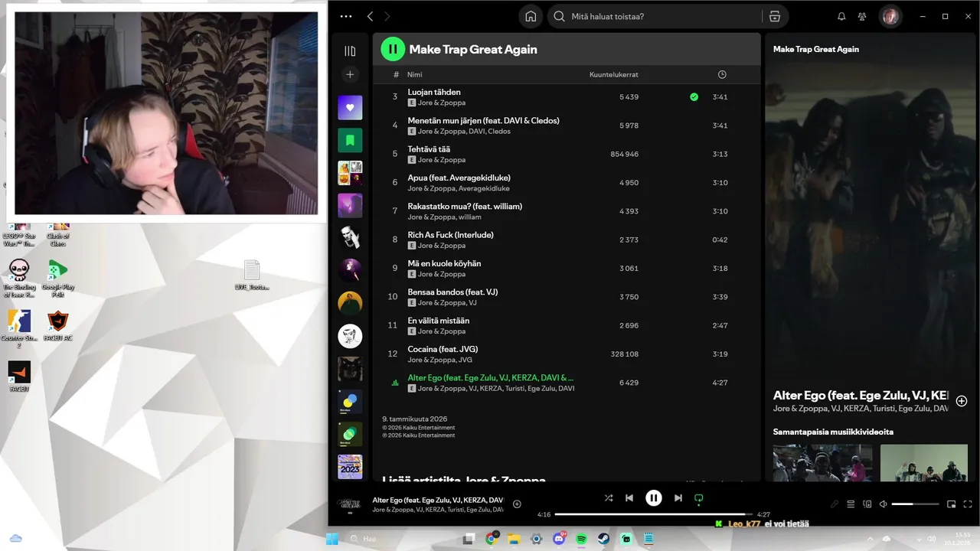Viewport: 980px width, 551px height.
Task: Add the playing song via bottom-bar plus
Action: click(x=517, y=504)
